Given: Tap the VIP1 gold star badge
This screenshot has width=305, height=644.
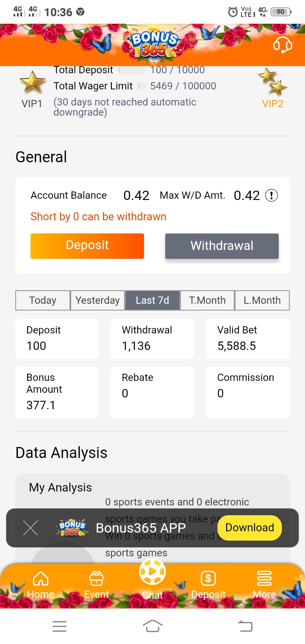Looking at the screenshot, I should [32, 83].
